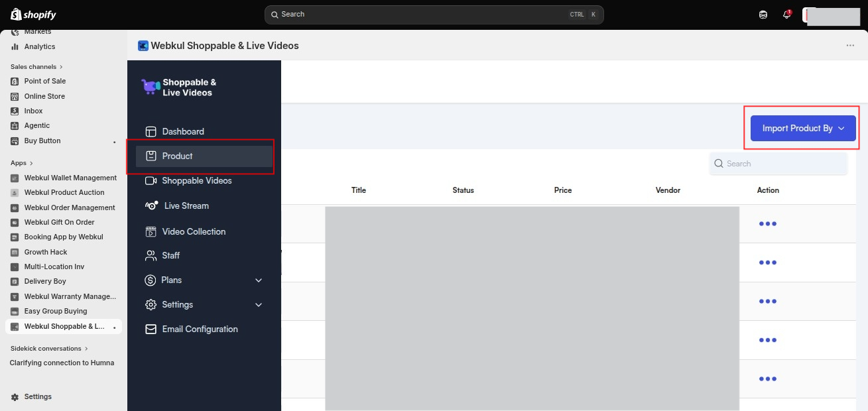Open the Import Product By dropdown
The width and height of the screenshot is (868, 411).
click(x=803, y=129)
